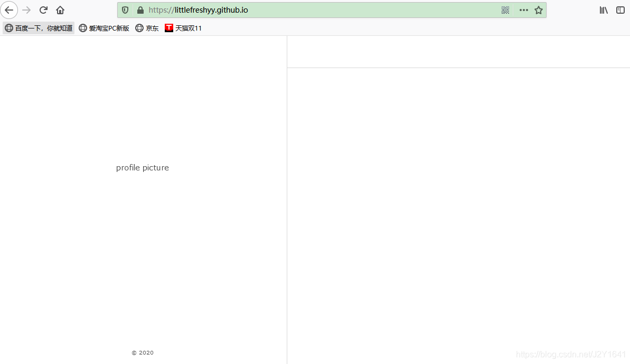Open the 百度一下，你就知道 bookmark
Viewport: 630px width, 364px height.
[x=39, y=28]
